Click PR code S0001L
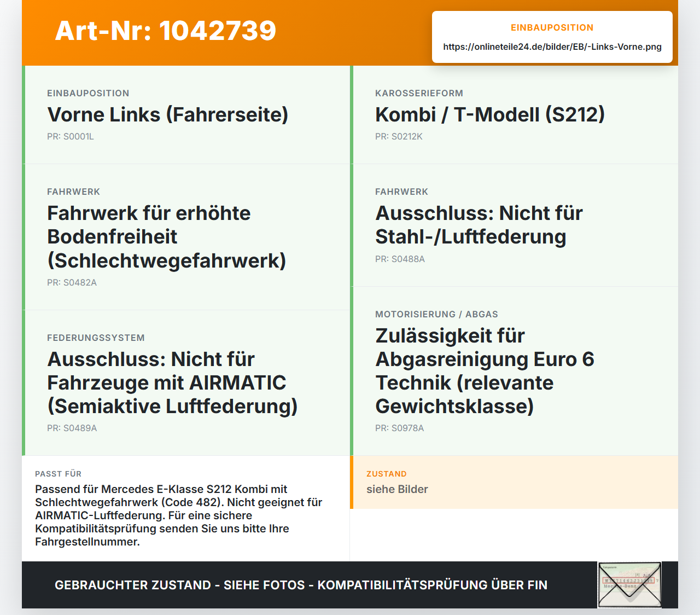The image size is (700, 615). [71, 136]
